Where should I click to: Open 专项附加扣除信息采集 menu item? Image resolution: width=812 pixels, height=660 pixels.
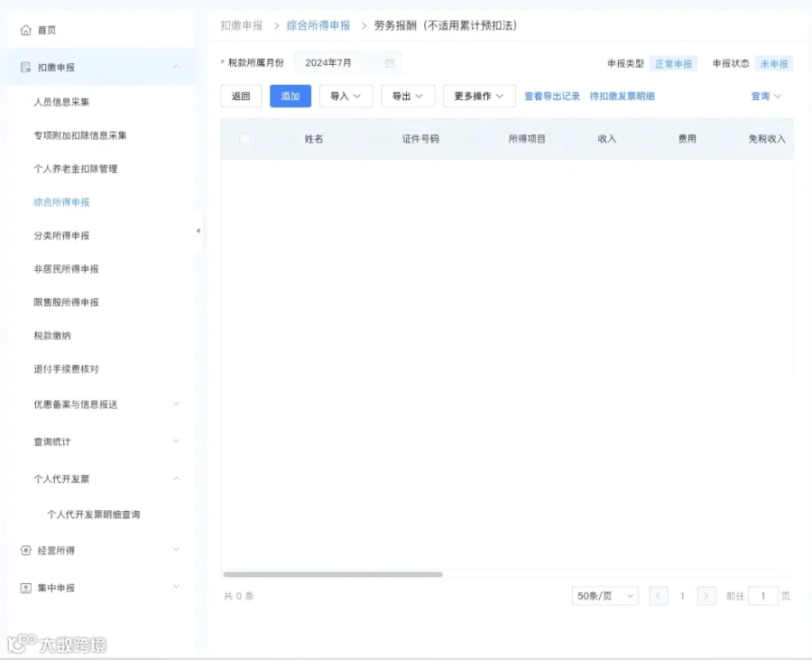point(80,135)
